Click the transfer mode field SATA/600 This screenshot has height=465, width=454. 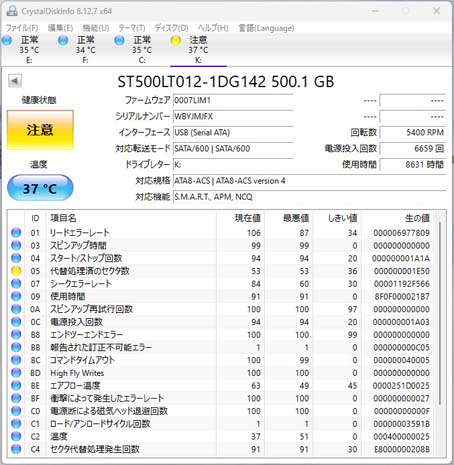click(x=233, y=148)
